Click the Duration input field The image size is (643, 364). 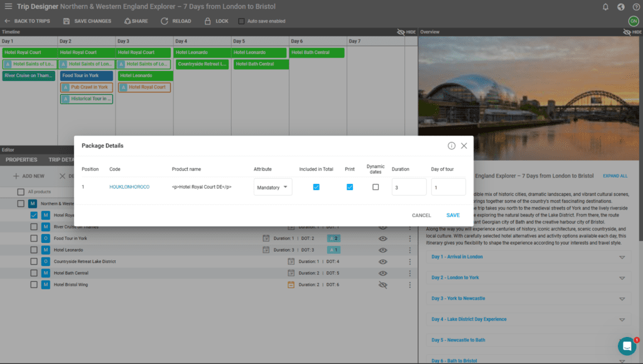(409, 187)
